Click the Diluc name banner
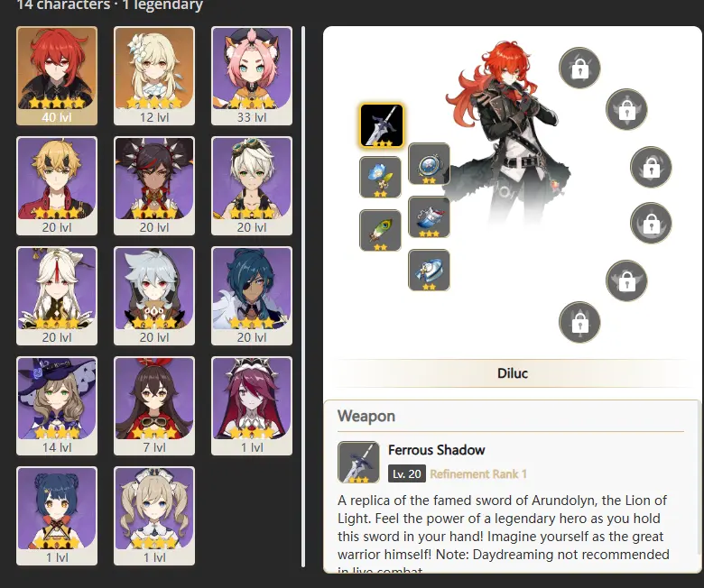The width and height of the screenshot is (704, 588). point(513,373)
